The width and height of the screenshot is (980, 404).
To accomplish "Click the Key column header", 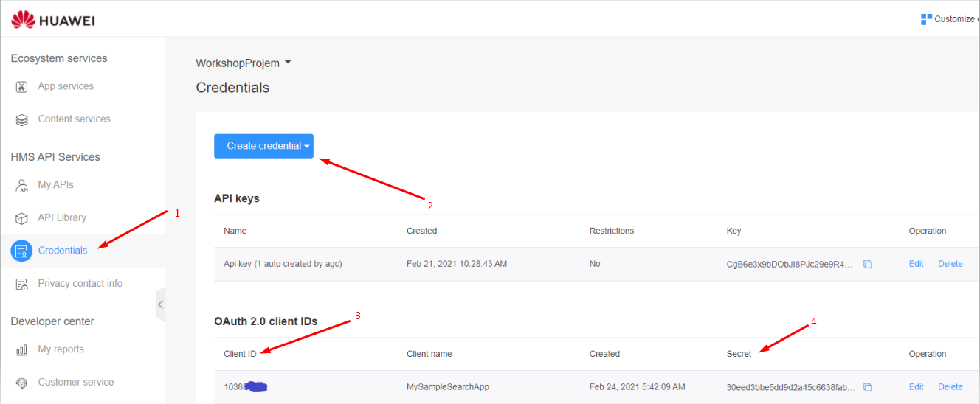I will tap(734, 231).
